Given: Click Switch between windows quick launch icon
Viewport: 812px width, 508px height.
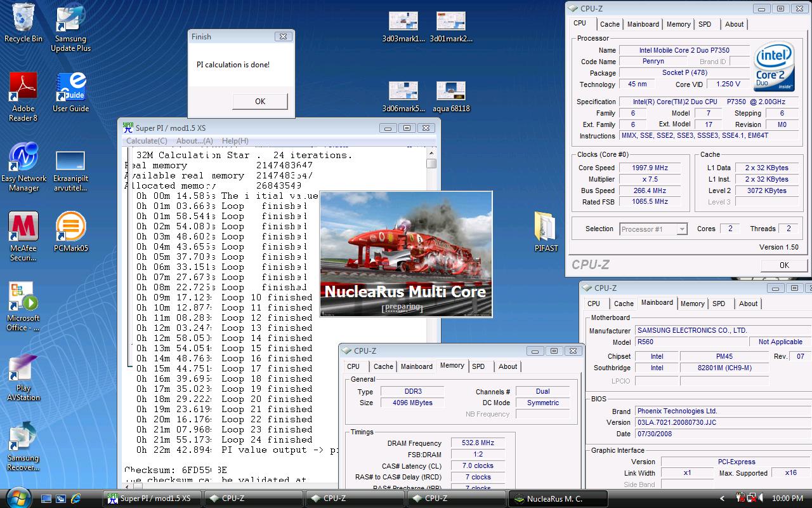Looking at the screenshot, I should (x=61, y=498).
